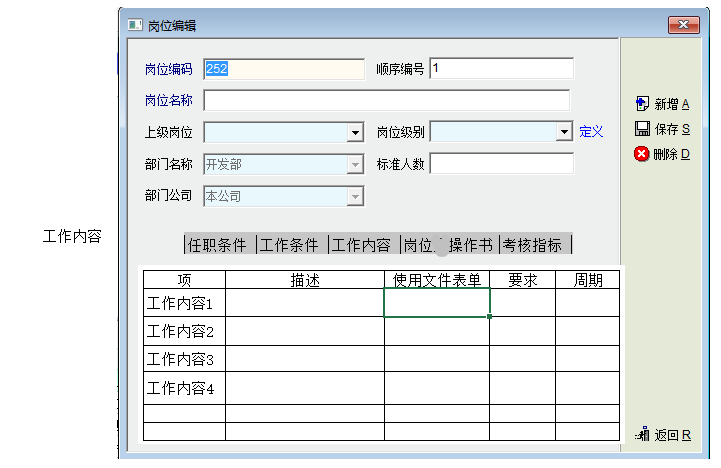Click into the 岗位名称 text field
721x468 pixels.
coord(386,101)
